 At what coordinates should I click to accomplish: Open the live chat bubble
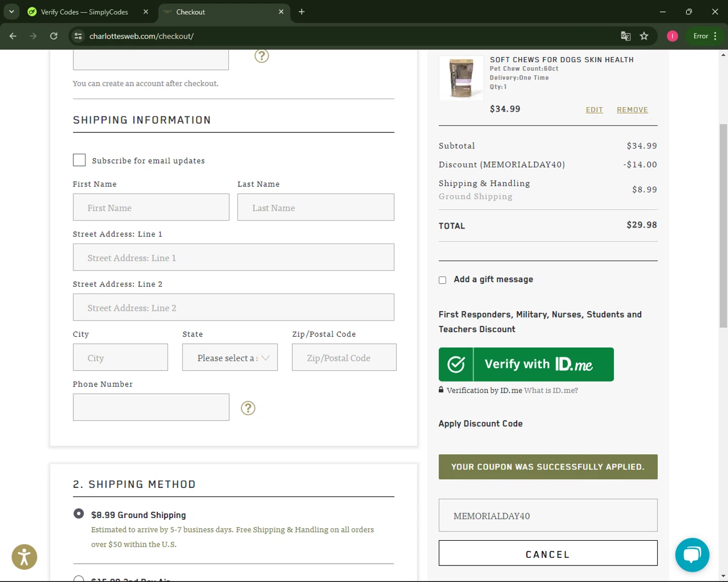tap(692, 555)
